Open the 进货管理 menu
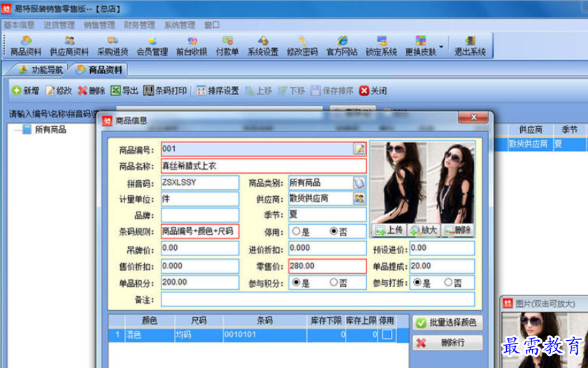Screen dimensions: 588x368 [59, 25]
